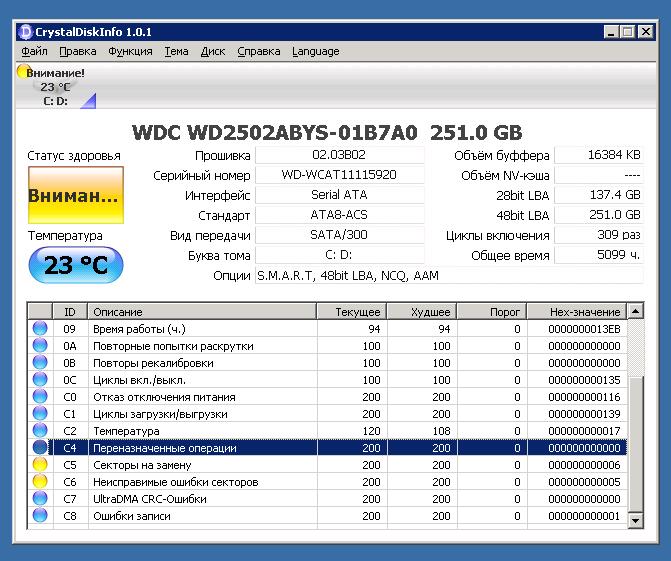
Task: Click the hex value 0000000013EB
Action: [584, 329]
